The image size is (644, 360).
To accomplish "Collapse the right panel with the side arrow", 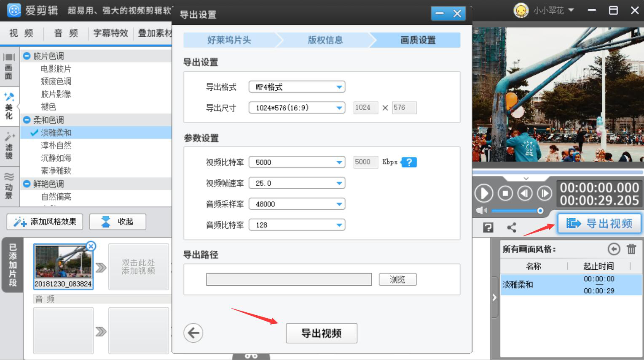I will pyautogui.click(x=495, y=298).
